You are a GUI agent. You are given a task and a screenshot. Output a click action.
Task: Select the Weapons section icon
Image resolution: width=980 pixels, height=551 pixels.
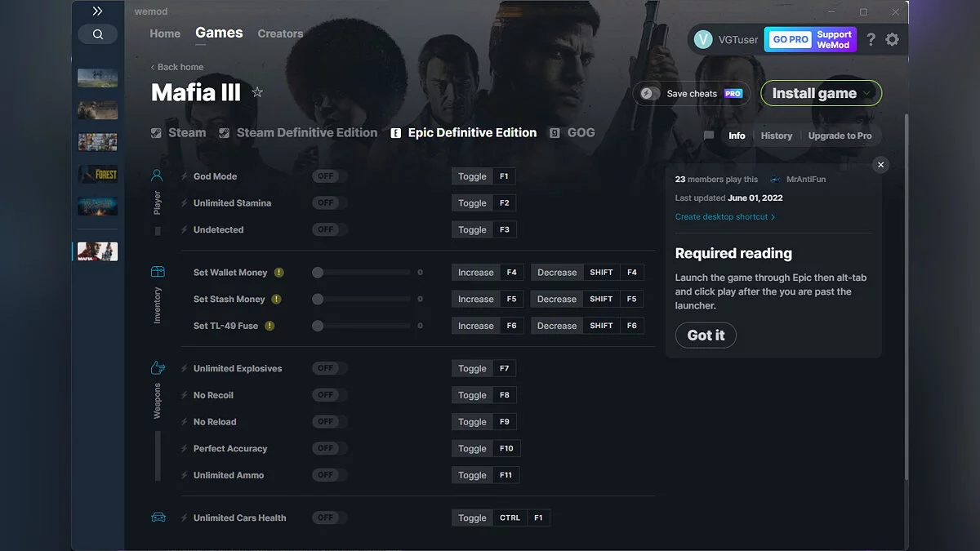point(157,368)
